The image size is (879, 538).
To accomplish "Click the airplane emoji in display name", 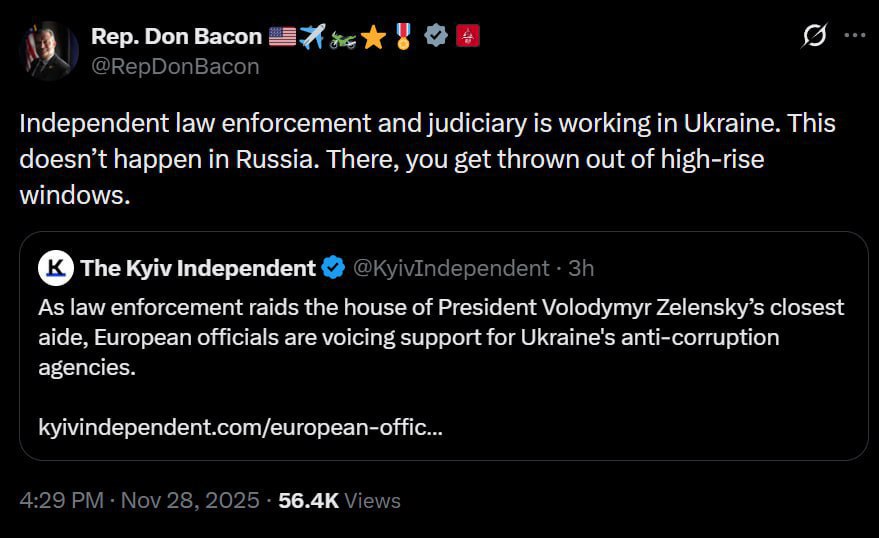I will (x=312, y=37).
